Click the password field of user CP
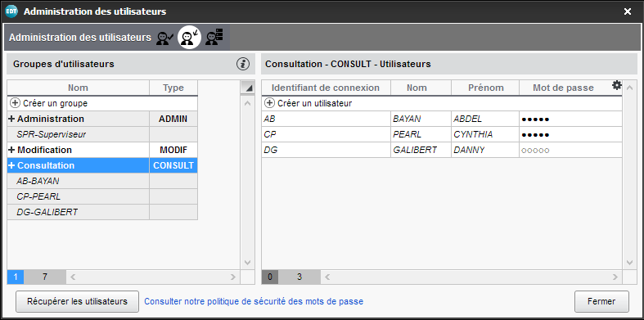Image resolution: width=644 pixels, height=320 pixels. (x=570, y=134)
